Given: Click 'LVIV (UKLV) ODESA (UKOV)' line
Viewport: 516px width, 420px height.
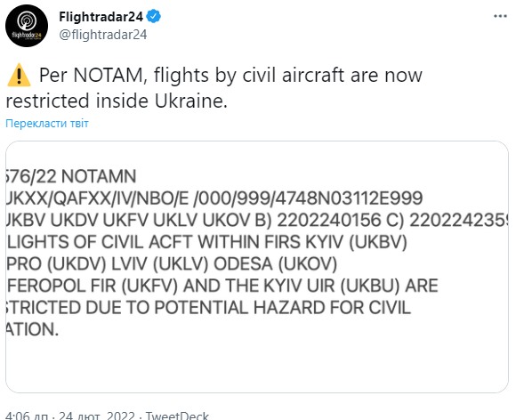Looking at the screenshot, I should pyautogui.click(x=172, y=264).
